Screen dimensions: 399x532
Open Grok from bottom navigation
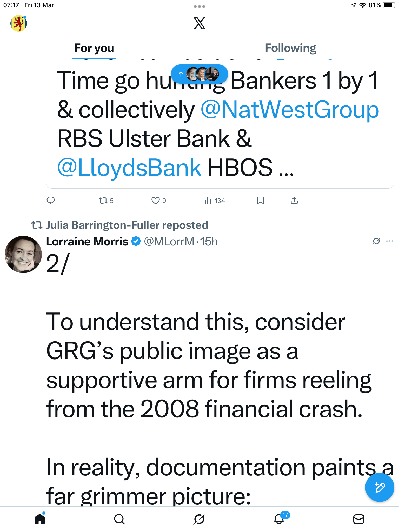tap(199, 519)
